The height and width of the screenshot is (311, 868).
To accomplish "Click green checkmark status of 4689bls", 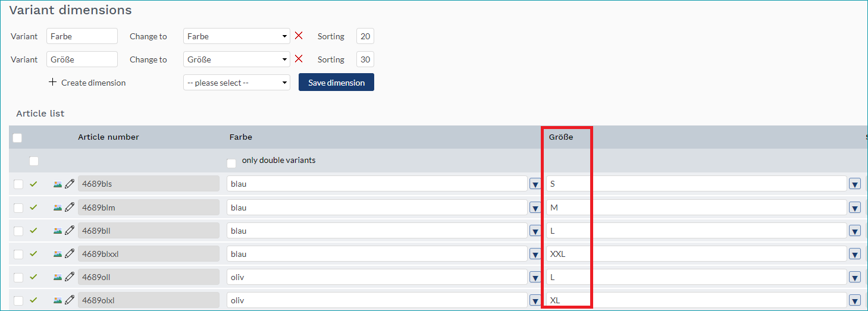I will click(33, 184).
